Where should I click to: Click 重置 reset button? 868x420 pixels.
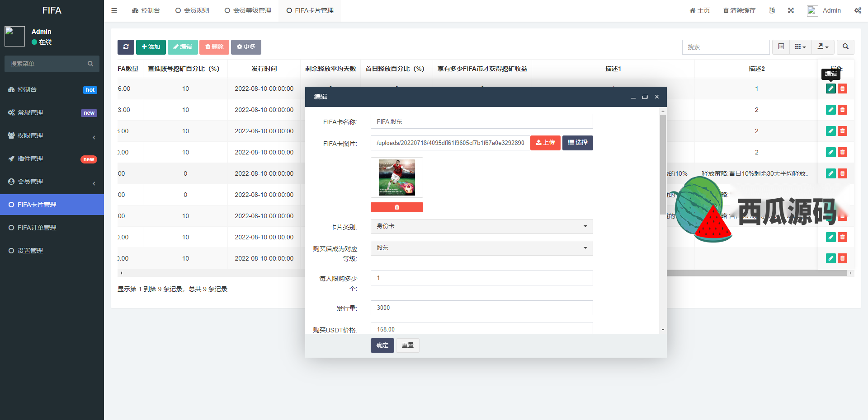tap(408, 345)
